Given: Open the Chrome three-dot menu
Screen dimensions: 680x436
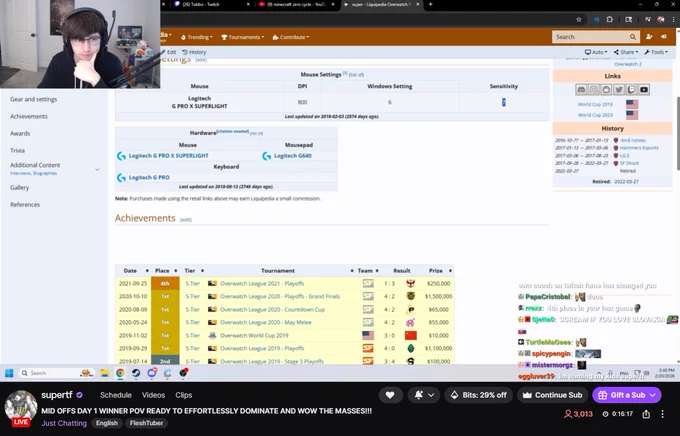Looking at the screenshot, I should coord(673,20).
